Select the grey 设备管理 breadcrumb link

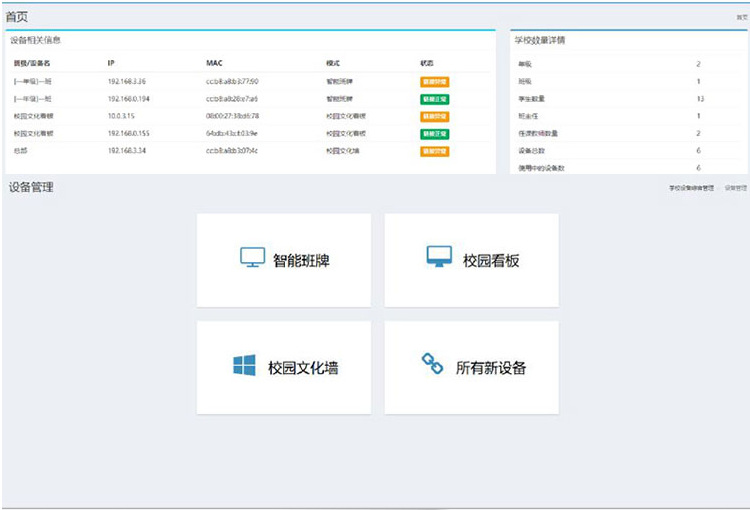pos(736,188)
